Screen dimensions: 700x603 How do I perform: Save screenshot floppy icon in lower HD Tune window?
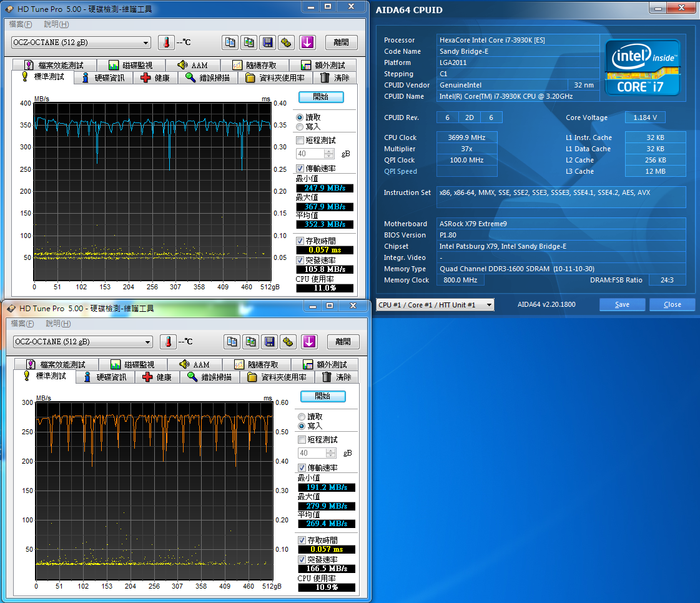coord(269,342)
